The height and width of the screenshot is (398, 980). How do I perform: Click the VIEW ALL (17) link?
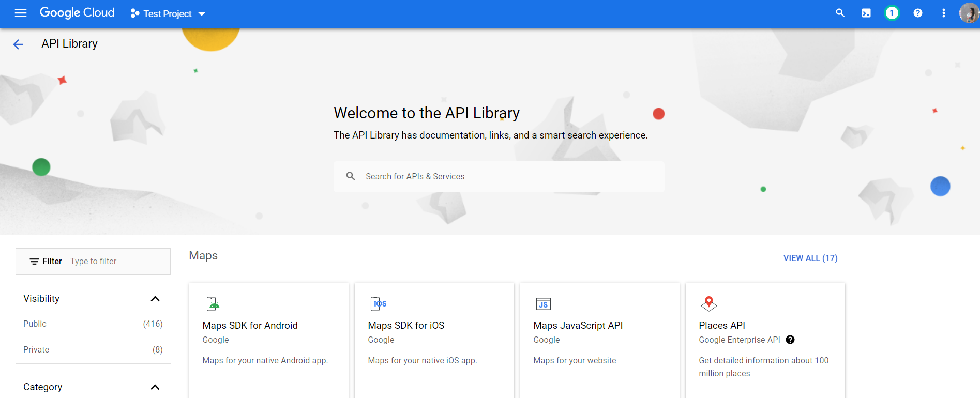tap(810, 258)
